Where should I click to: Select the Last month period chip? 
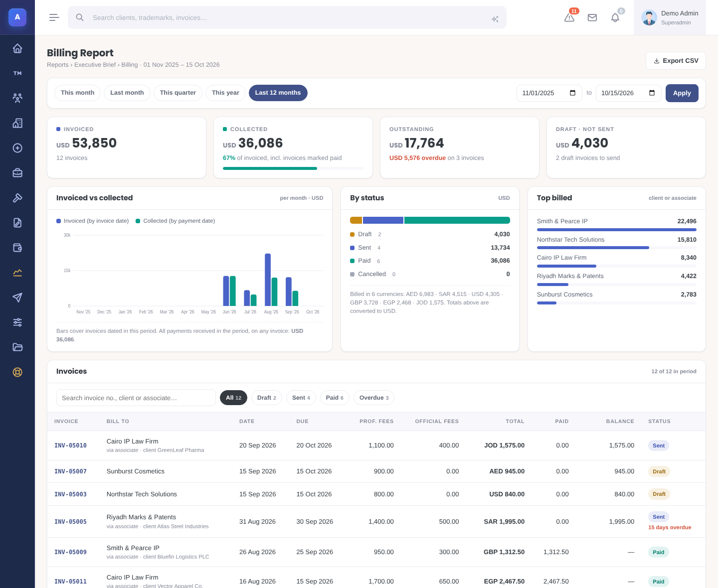127,93
